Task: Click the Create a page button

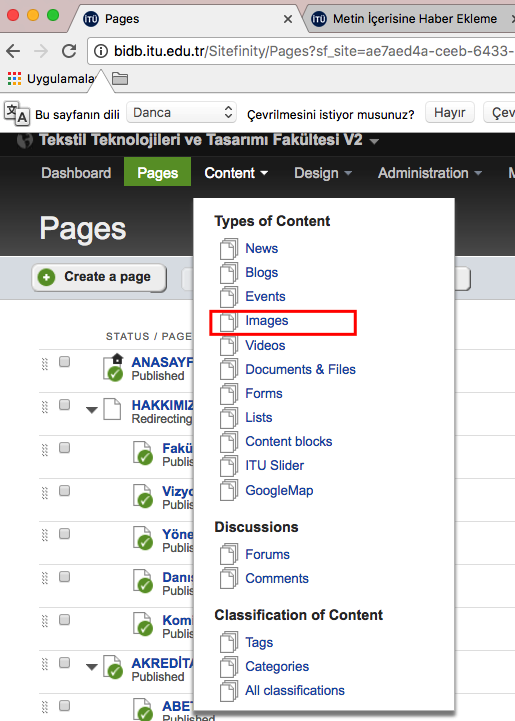Action: (99, 277)
